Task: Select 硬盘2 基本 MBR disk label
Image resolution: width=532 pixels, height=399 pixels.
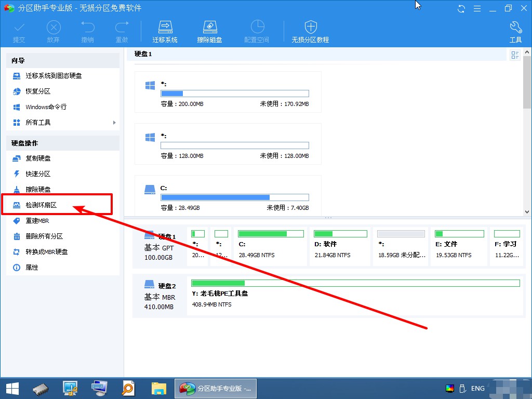Action: tap(159, 296)
